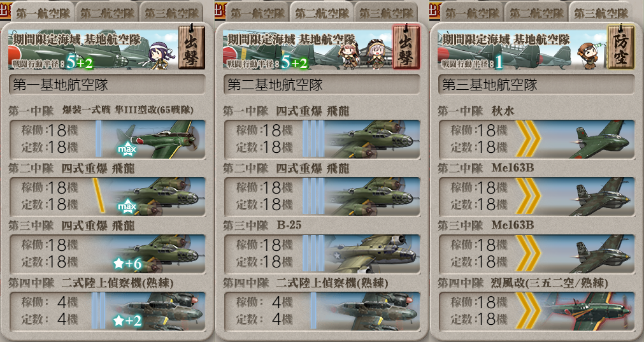Edit the 第一基地航空隊 name field
644x342 pixels.
click(x=107, y=85)
